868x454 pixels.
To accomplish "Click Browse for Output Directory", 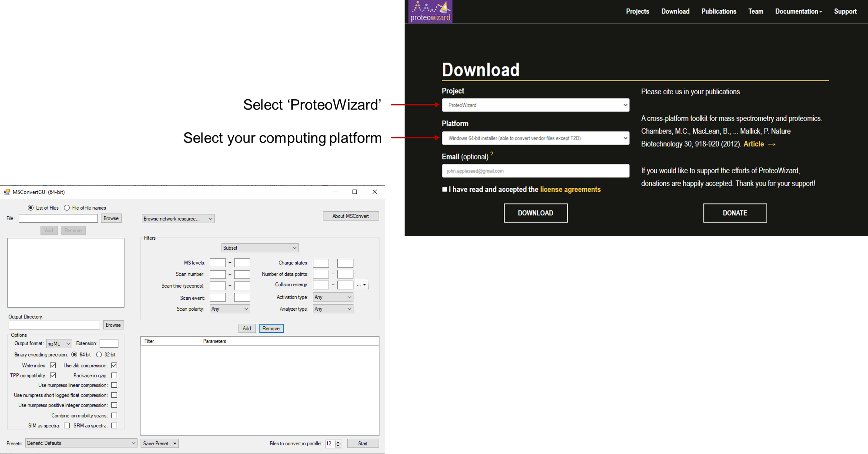I will [113, 325].
